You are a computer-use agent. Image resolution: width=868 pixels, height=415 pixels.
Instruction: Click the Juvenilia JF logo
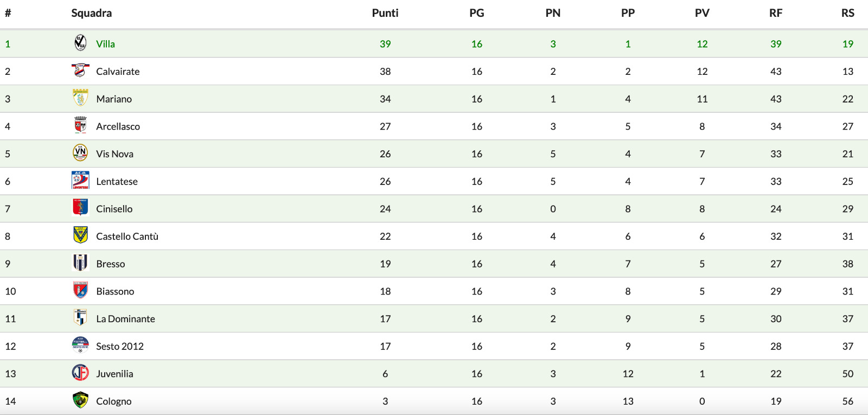coord(80,373)
